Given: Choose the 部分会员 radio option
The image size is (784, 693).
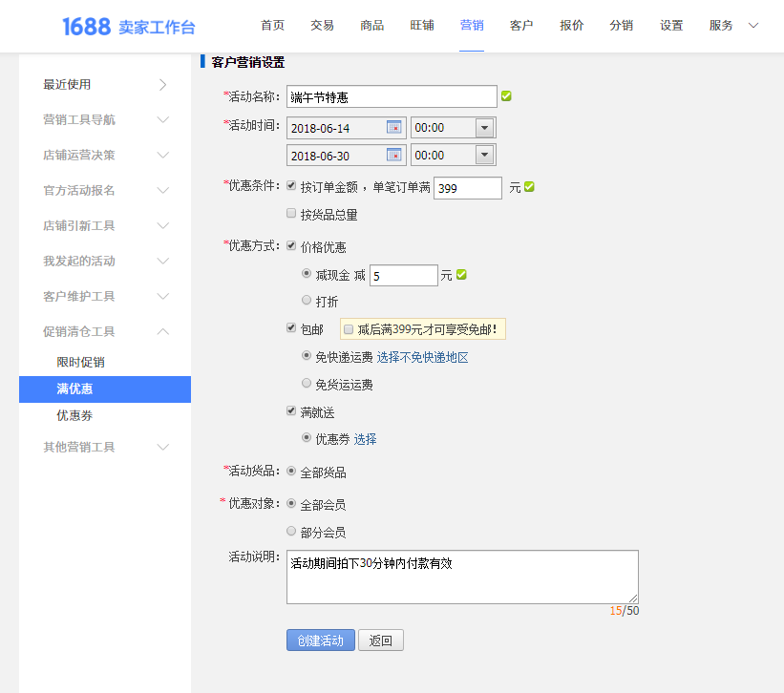Looking at the screenshot, I should 291,532.
